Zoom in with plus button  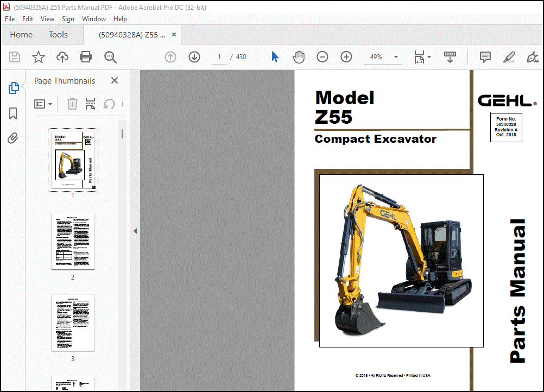[x=346, y=57]
